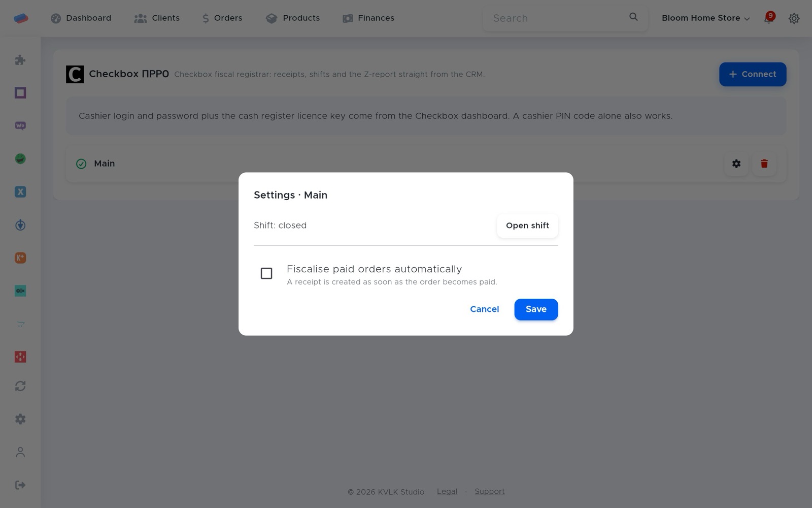Save the Main settings

pos(536,309)
